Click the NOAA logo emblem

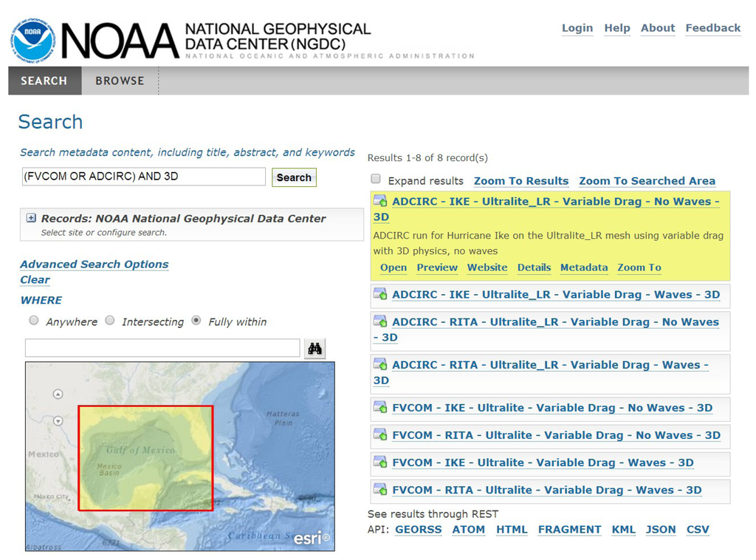point(32,40)
